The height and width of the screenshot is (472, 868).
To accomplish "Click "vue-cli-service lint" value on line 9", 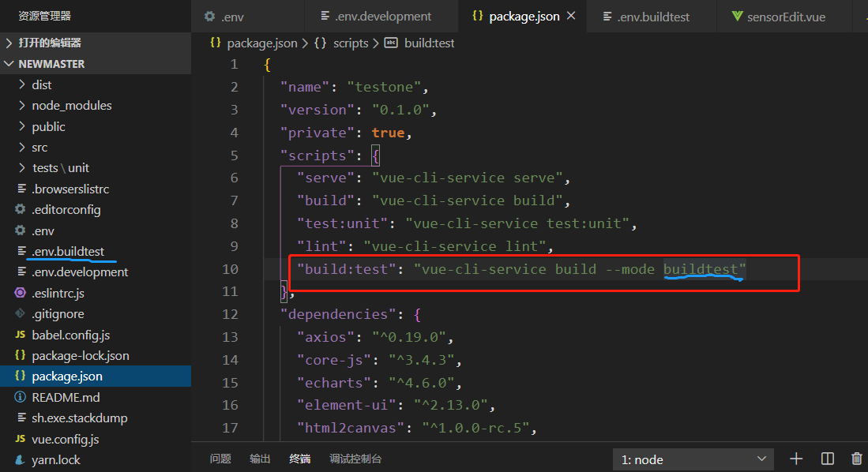I will click(454, 246).
